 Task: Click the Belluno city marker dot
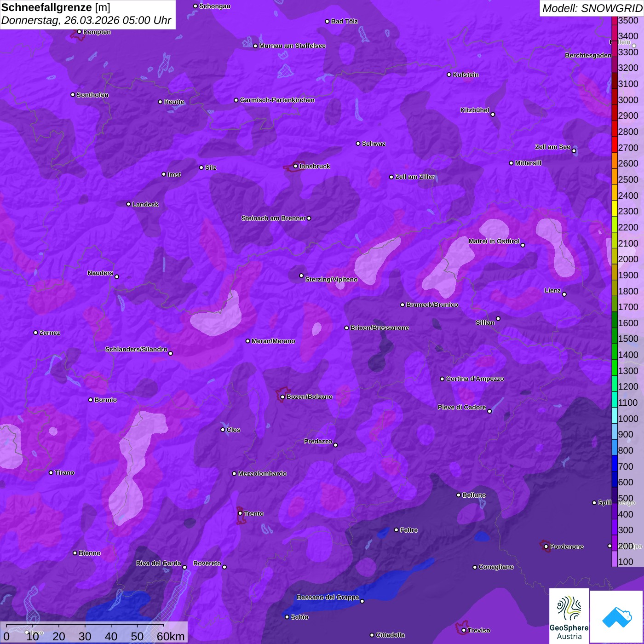[458, 495]
